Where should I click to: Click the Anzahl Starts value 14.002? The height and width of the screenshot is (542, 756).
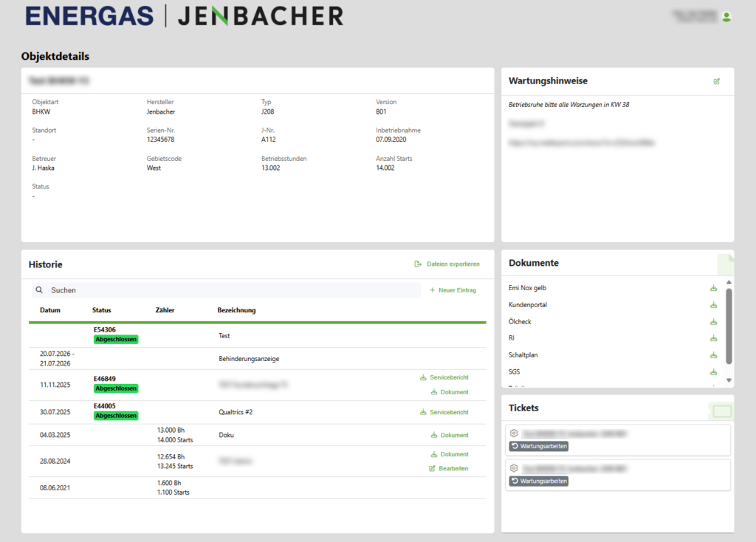(385, 168)
